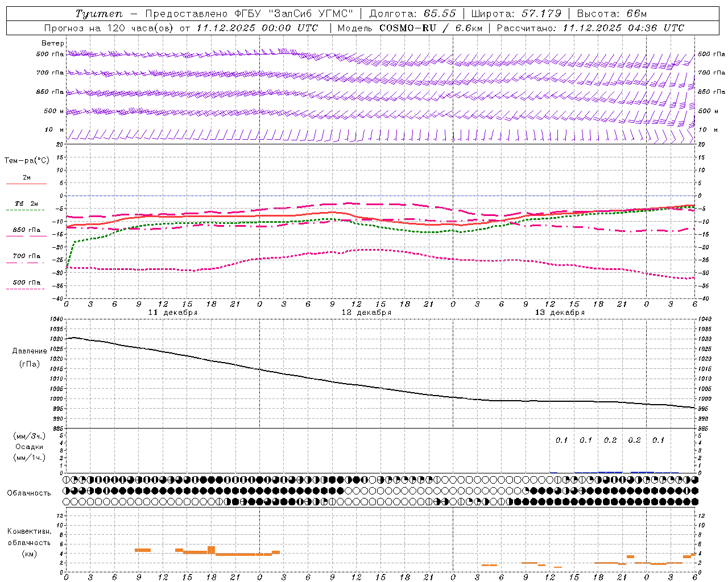The height and width of the screenshot is (582, 728).
Task: Select the "(гПа)" pressure unit label
Action: 30,364
